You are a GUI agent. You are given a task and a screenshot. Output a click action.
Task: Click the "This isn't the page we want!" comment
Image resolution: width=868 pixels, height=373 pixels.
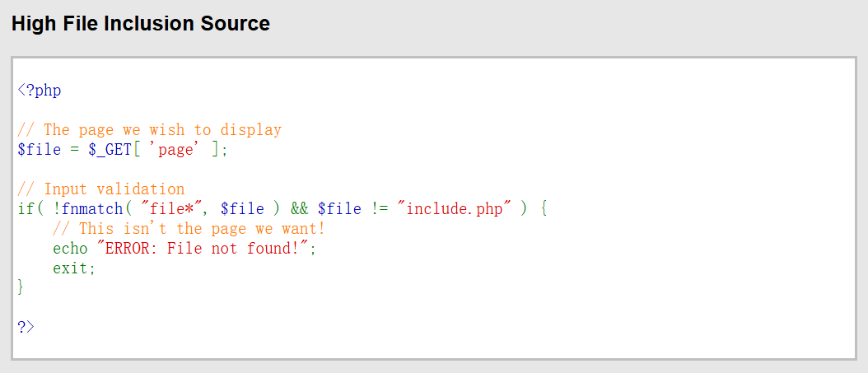coord(189,228)
